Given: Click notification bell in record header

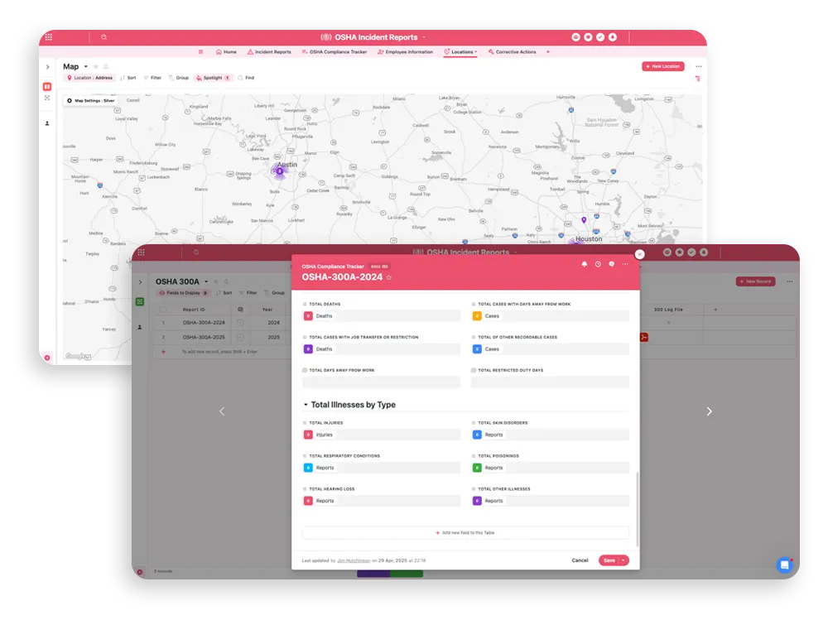Looking at the screenshot, I should 584,264.
